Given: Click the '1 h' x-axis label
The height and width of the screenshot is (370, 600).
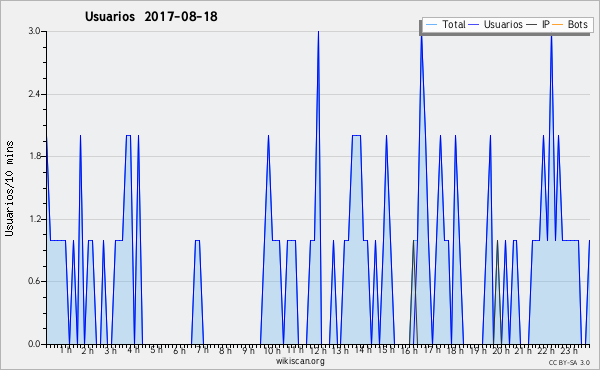Looking at the screenshot, I should [65, 350].
